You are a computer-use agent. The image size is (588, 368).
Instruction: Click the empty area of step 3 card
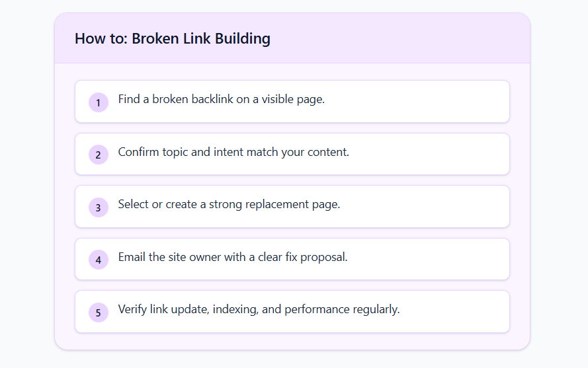424,207
